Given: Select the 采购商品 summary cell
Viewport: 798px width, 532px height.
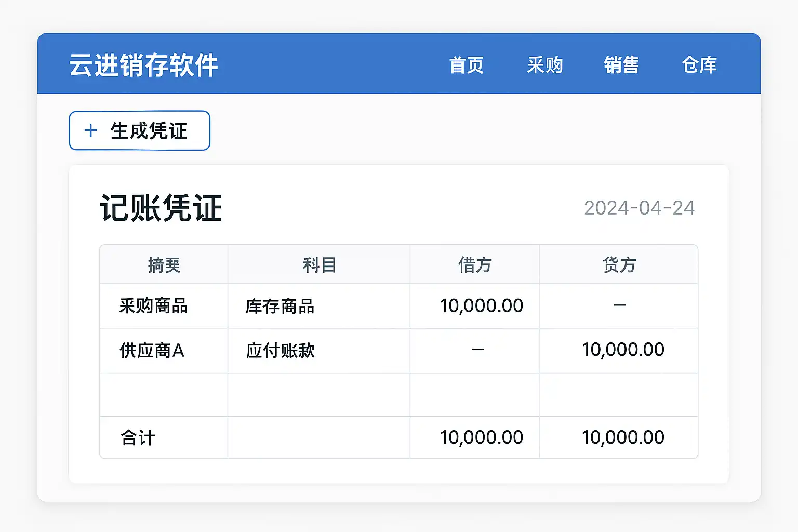Looking at the screenshot, I should pos(153,306).
